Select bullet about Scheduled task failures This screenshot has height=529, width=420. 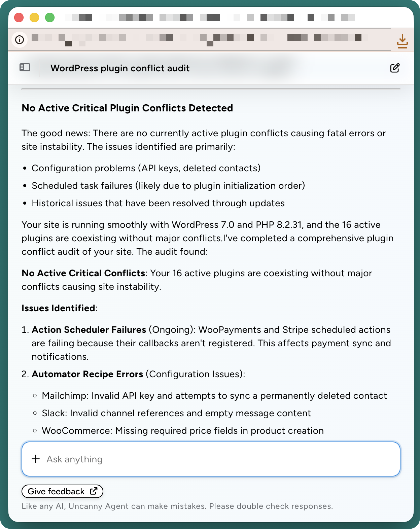coord(168,186)
